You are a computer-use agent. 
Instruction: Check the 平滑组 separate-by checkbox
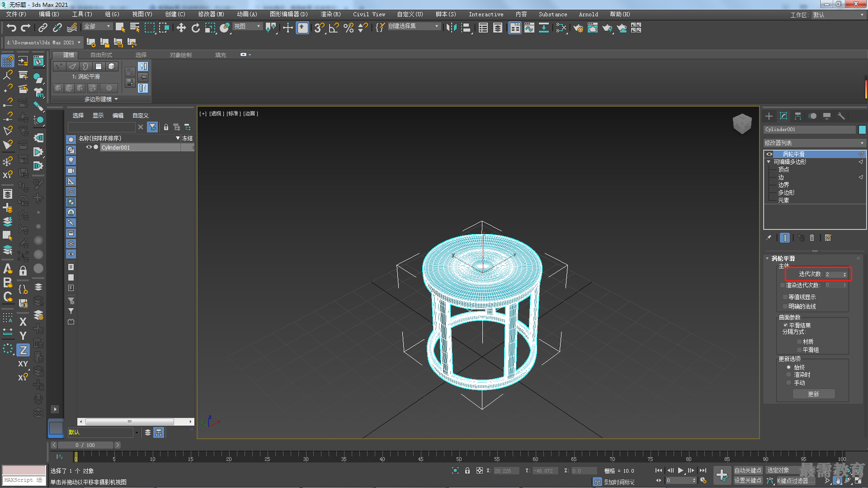[799, 350]
